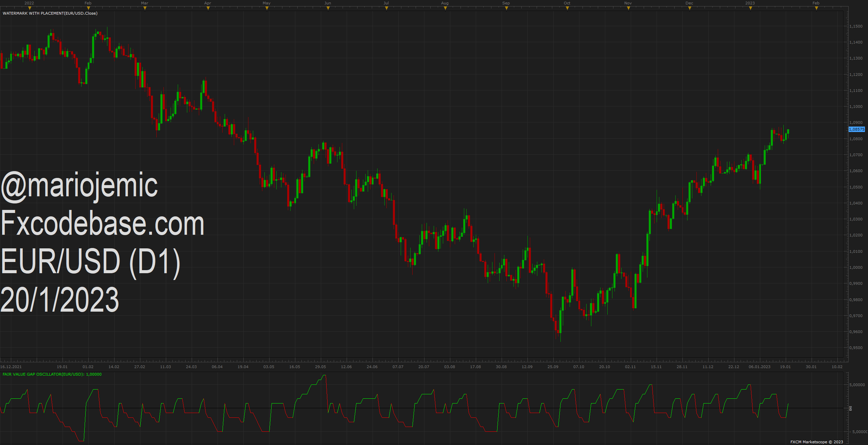
Task: Click the 1,0300 price axis label
Action: click(x=856, y=219)
